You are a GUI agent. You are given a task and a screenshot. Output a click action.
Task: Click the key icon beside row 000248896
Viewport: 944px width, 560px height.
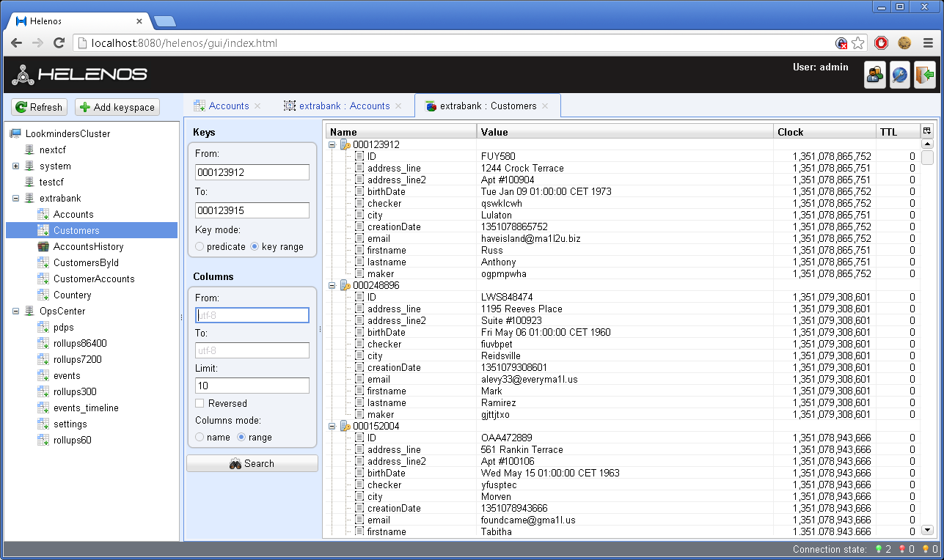[x=344, y=285]
